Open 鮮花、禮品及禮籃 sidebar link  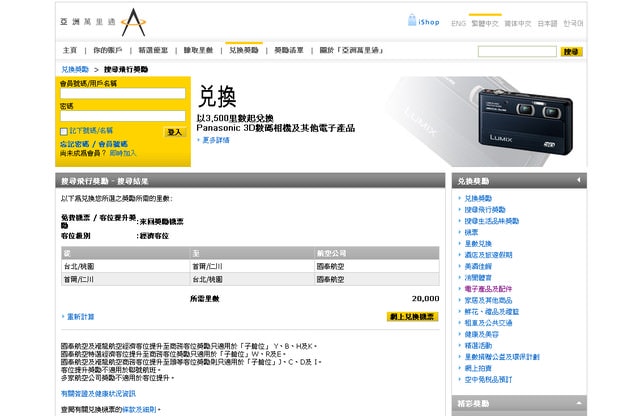[x=492, y=312]
